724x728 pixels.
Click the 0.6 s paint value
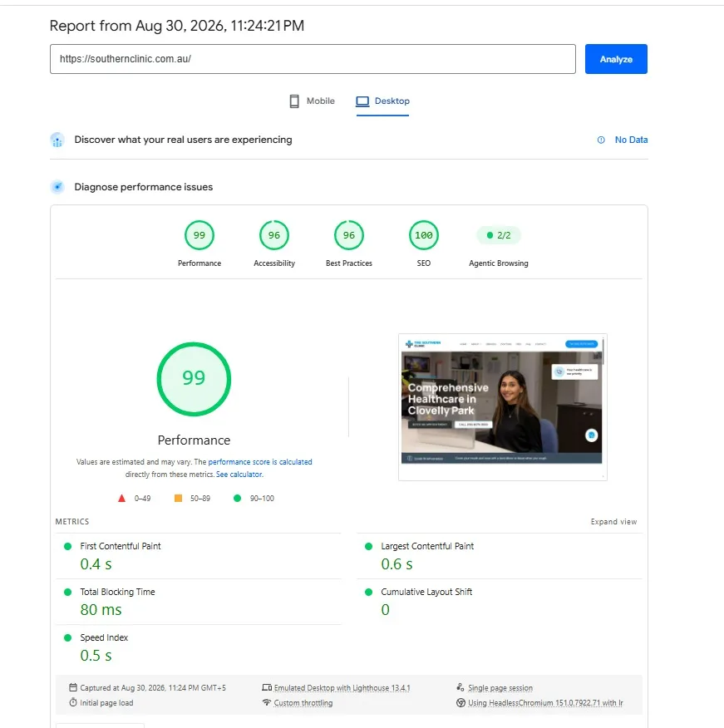point(396,564)
